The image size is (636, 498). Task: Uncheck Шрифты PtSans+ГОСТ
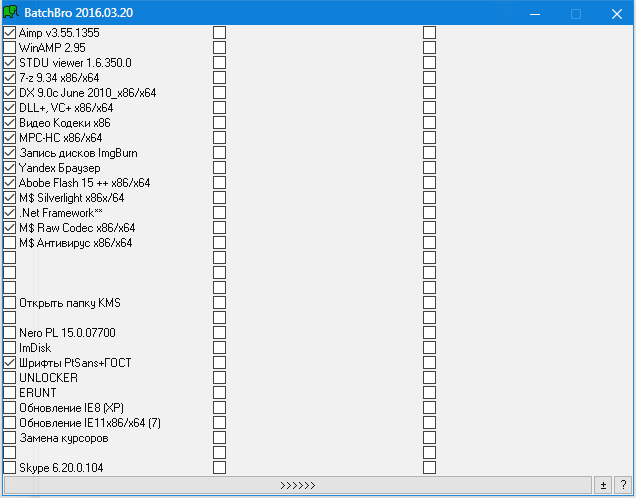pos(10,363)
